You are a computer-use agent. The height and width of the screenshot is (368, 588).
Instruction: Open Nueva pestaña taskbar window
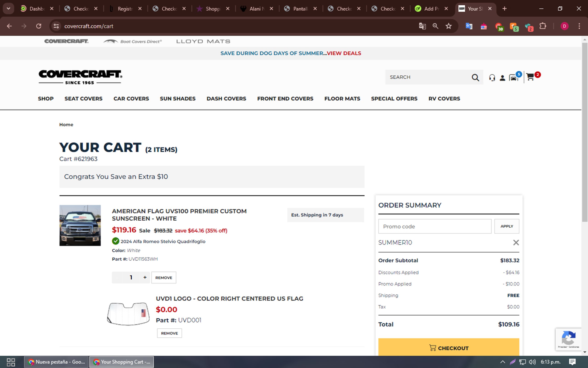coord(57,362)
